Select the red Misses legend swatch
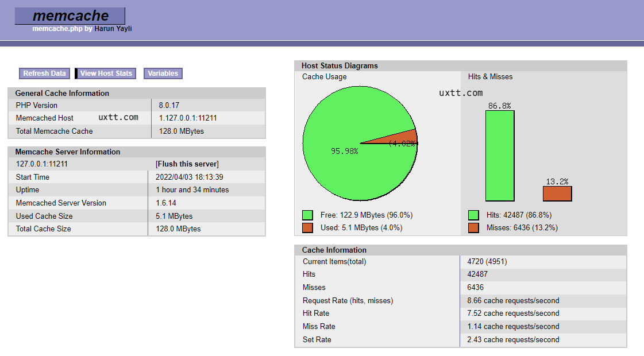 tap(473, 228)
